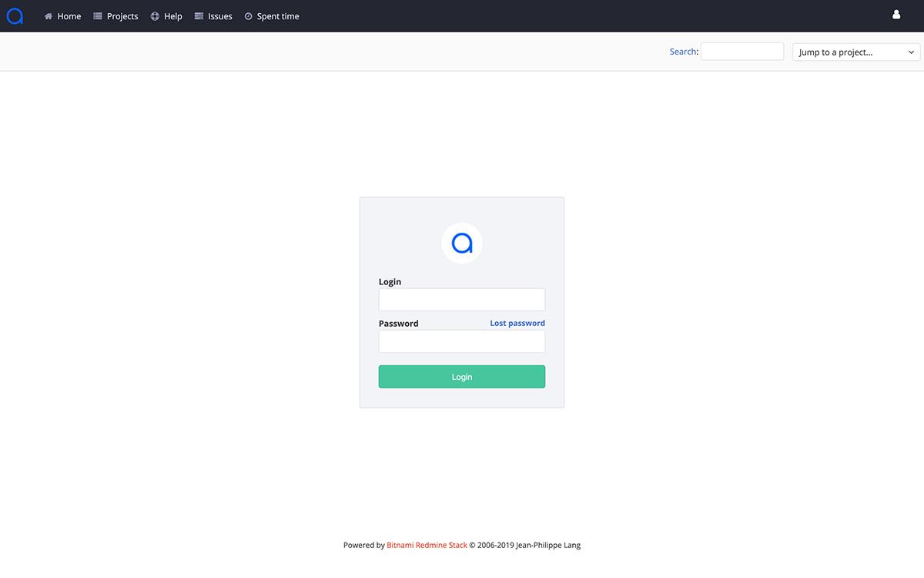924x578 pixels.
Task: Expand the project selector chevron
Action: [x=912, y=52]
